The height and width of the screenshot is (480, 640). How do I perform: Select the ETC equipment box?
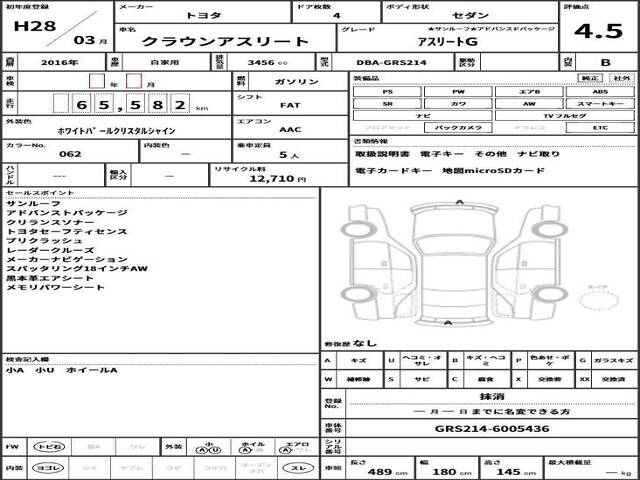599,128
